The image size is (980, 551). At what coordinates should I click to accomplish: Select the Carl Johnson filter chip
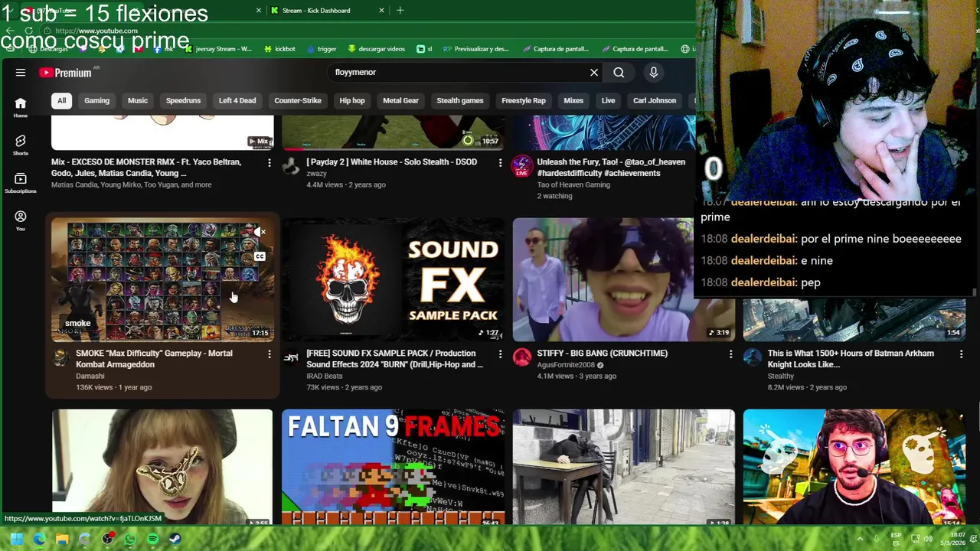click(655, 100)
